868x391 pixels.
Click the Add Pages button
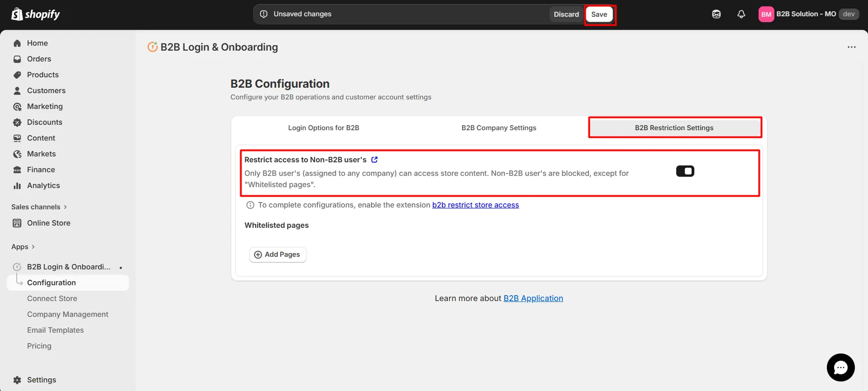click(x=278, y=254)
